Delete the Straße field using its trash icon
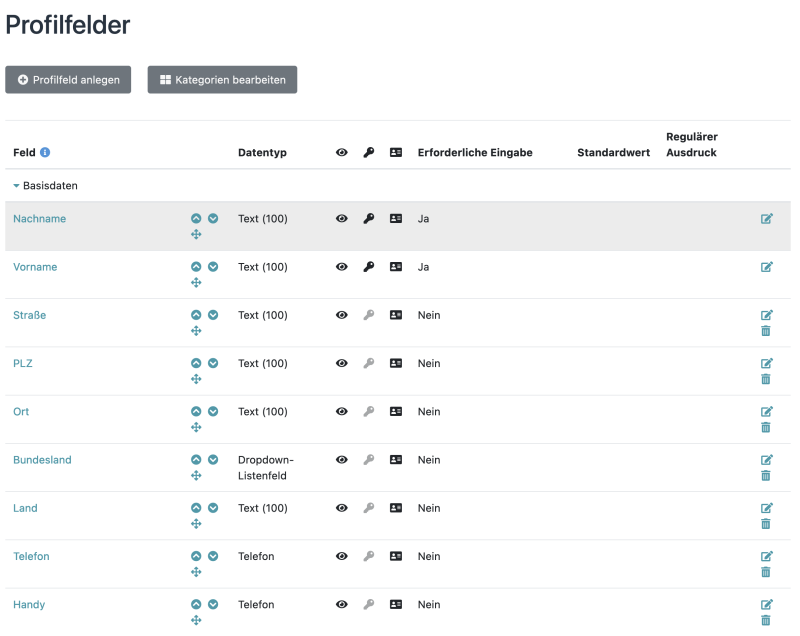This screenshot has height=636, width=800. click(766, 330)
